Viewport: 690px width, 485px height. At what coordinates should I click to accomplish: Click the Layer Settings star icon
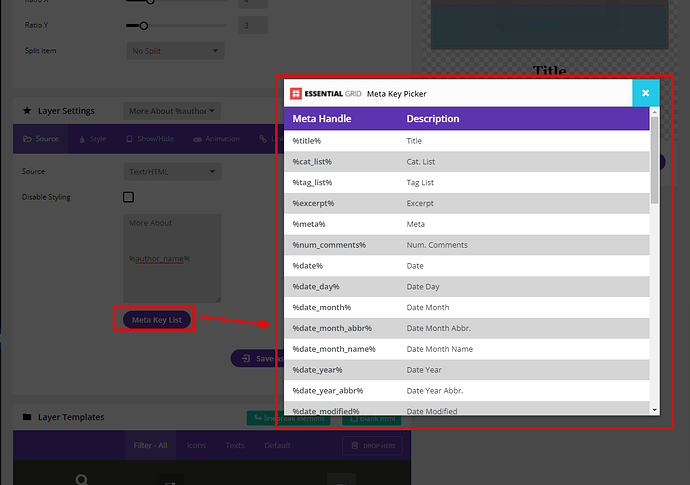[x=27, y=110]
